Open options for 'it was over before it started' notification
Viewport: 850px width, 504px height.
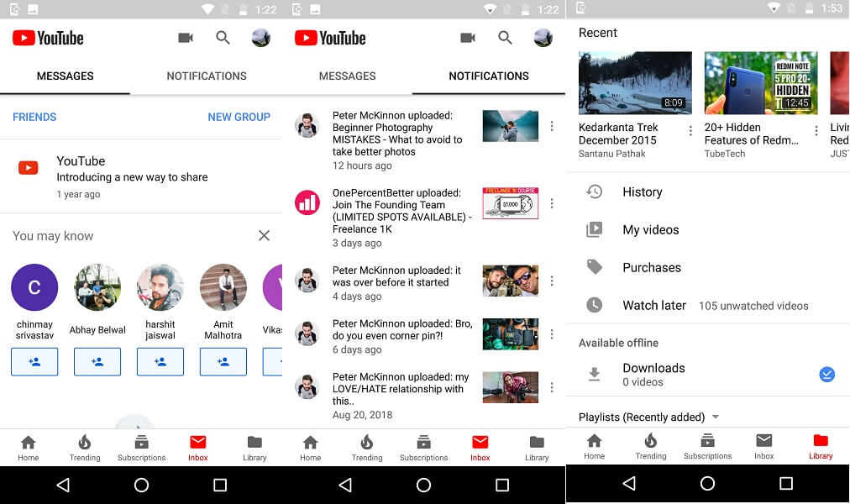pyautogui.click(x=552, y=281)
